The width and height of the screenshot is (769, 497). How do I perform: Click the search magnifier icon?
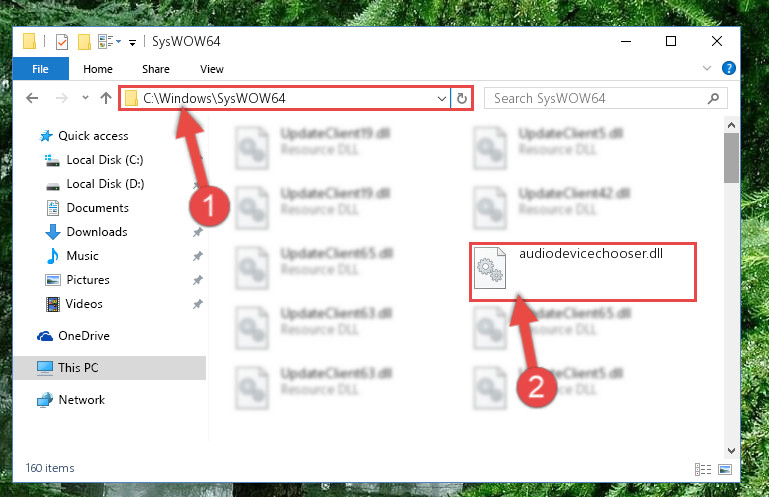pyautogui.click(x=714, y=99)
